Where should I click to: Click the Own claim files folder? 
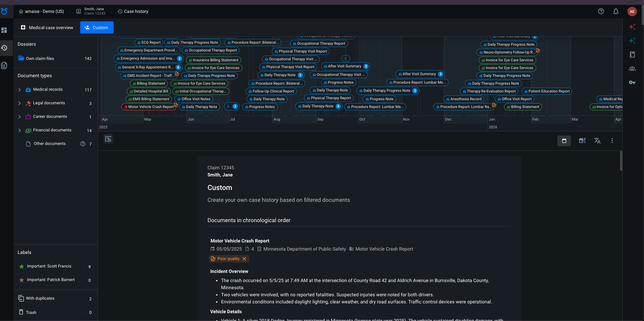click(x=55, y=58)
